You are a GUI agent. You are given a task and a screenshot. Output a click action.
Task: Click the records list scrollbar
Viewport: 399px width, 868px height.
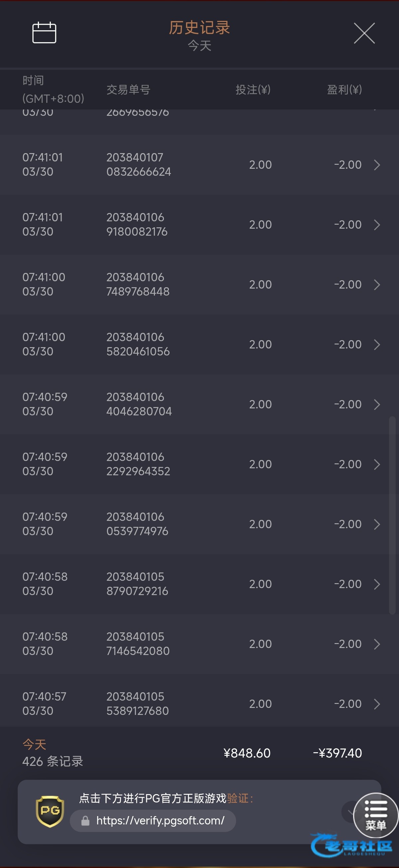click(392, 515)
